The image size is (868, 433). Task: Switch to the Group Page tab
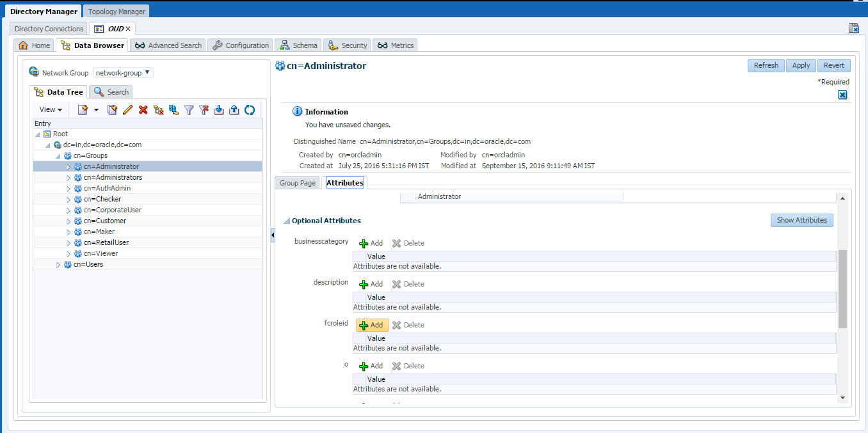pos(298,183)
